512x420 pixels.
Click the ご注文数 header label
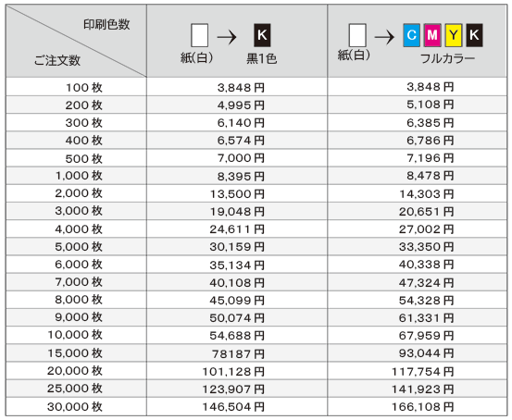pos(57,60)
